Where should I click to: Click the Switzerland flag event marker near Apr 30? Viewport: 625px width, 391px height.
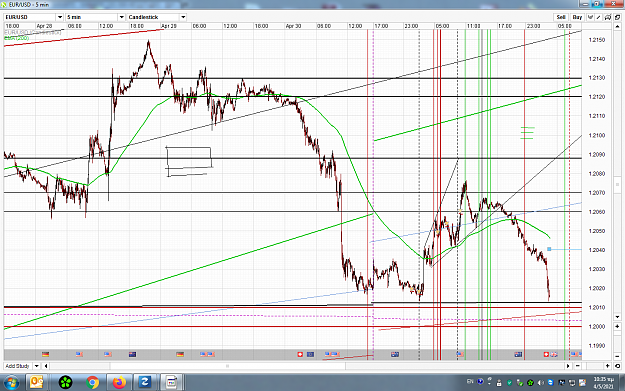click(x=300, y=354)
